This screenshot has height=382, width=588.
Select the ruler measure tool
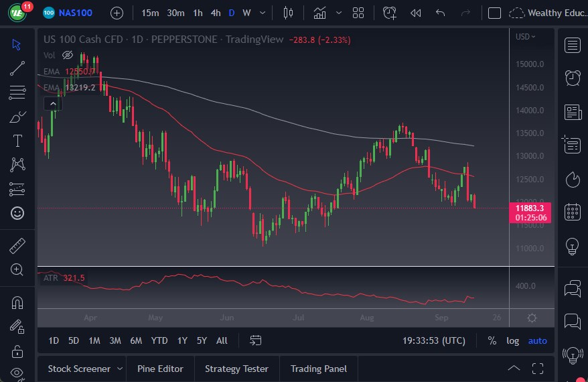[17, 246]
